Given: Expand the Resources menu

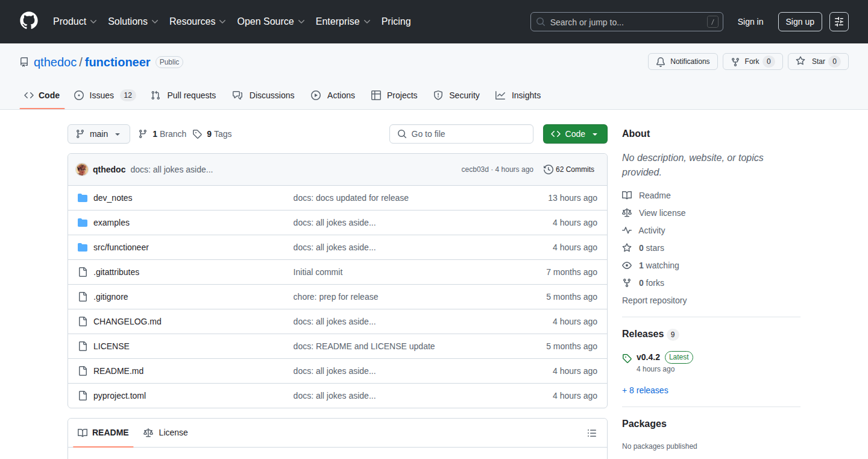Looking at the screenshot, I should [x=198, y=21].
